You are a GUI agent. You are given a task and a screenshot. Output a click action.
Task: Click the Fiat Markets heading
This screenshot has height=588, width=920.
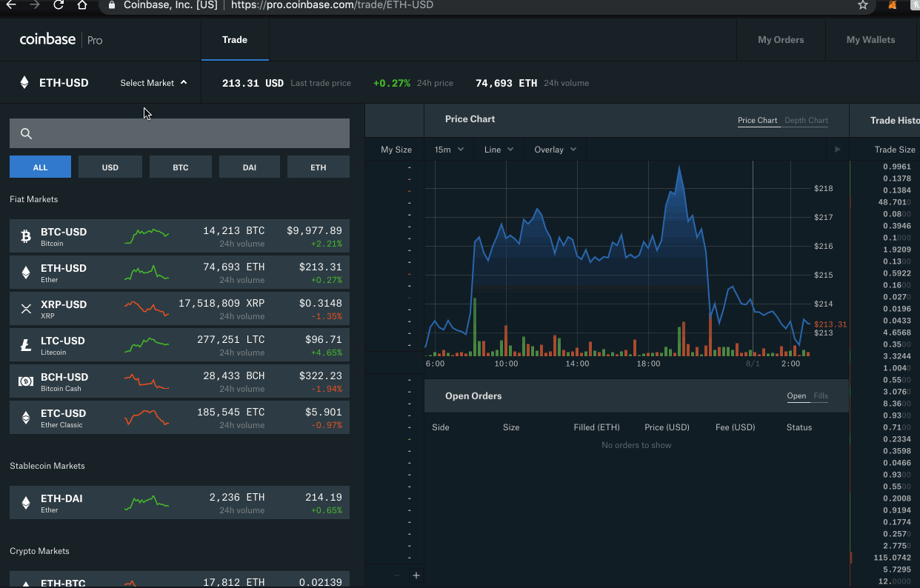pyautogui.click(x=33, y=199)
